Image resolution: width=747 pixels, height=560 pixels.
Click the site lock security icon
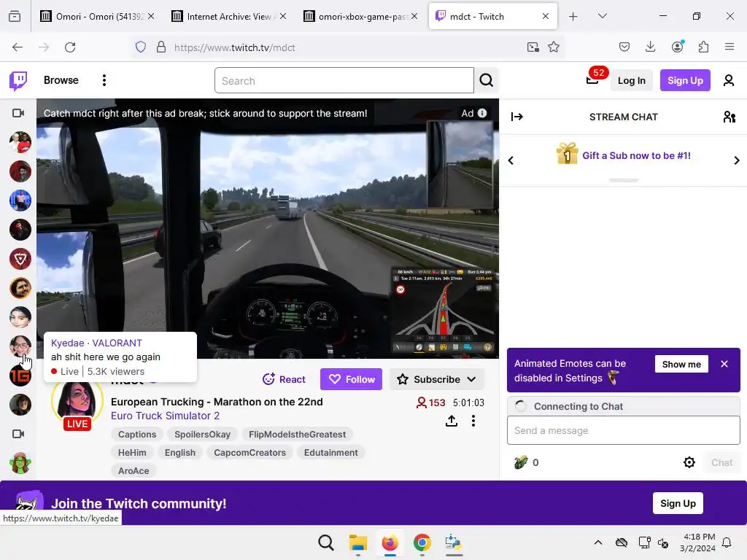[161, 47]
